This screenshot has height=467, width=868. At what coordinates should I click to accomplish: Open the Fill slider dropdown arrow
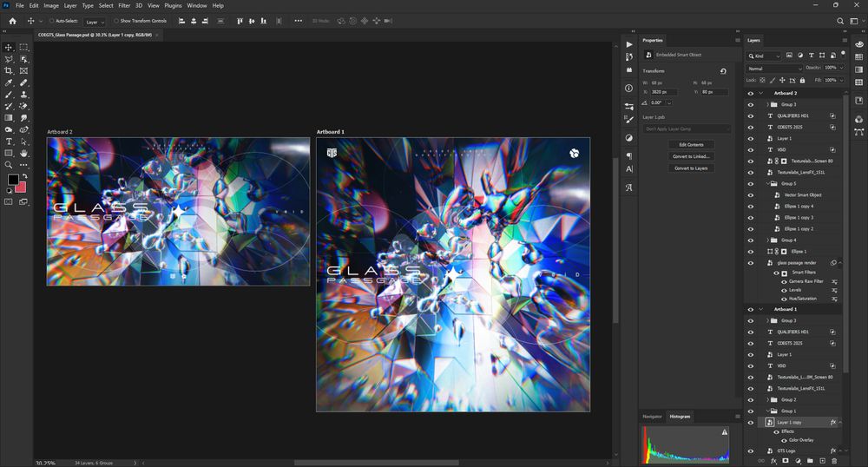pos(842,80)
